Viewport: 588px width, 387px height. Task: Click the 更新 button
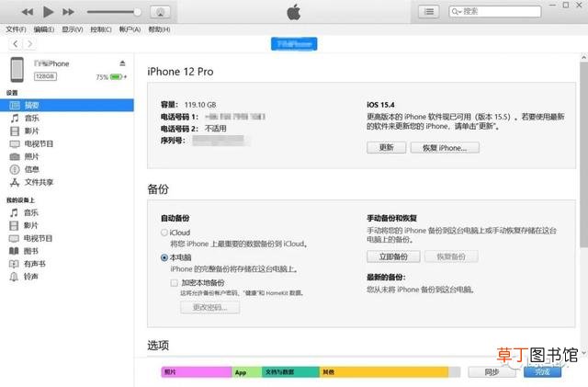[386, 147]
